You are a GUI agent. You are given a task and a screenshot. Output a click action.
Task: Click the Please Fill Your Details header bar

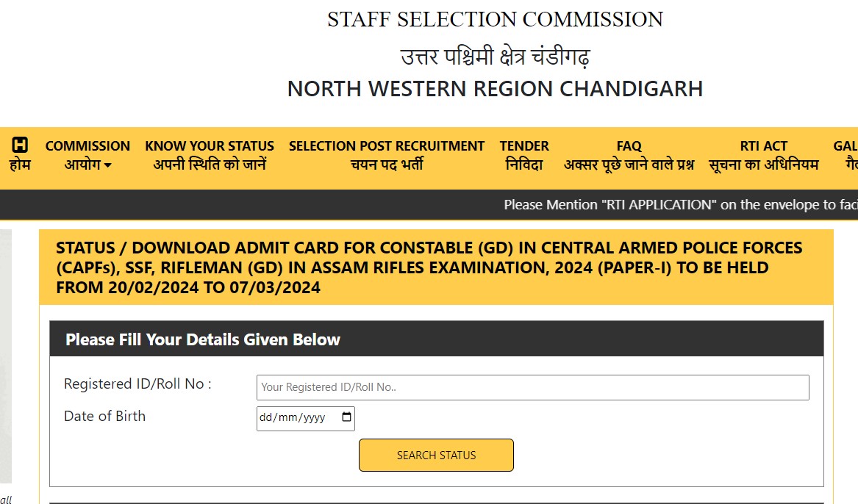click(x=436, y=339)
